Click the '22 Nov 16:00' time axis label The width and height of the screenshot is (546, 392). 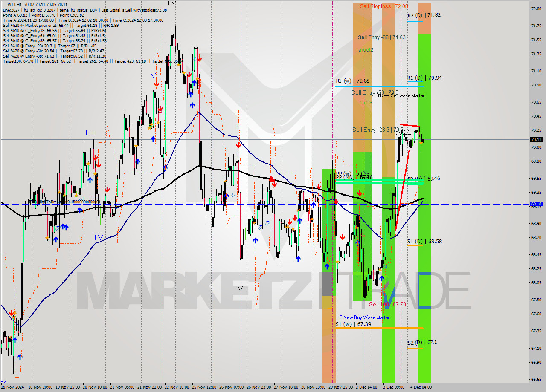click(x=176, y=387)
